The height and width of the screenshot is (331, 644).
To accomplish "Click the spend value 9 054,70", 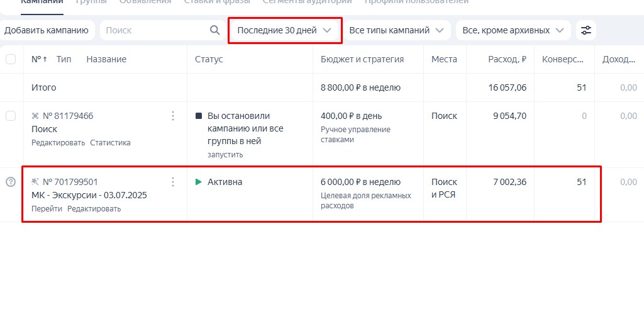I will (509, 116).
